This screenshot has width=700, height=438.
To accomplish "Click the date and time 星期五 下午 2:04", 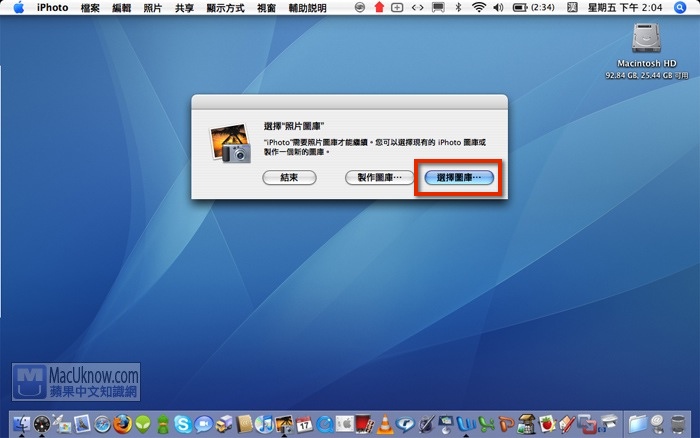I will coord(625,8).
